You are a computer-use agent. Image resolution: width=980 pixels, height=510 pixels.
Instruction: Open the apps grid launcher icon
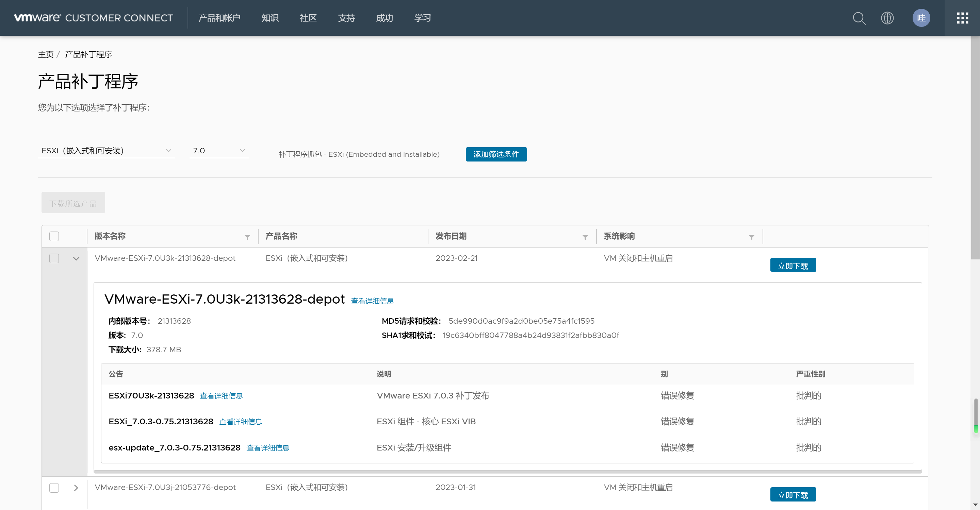coord(962,18)
